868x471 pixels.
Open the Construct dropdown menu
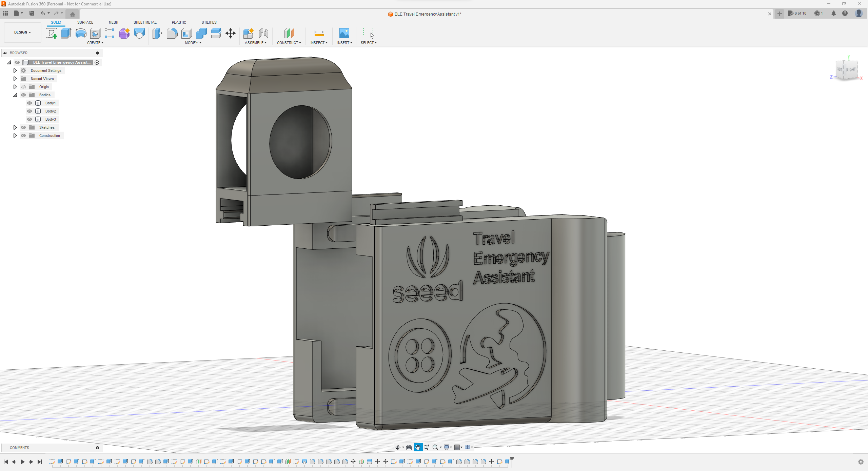(x=289, y=42)
